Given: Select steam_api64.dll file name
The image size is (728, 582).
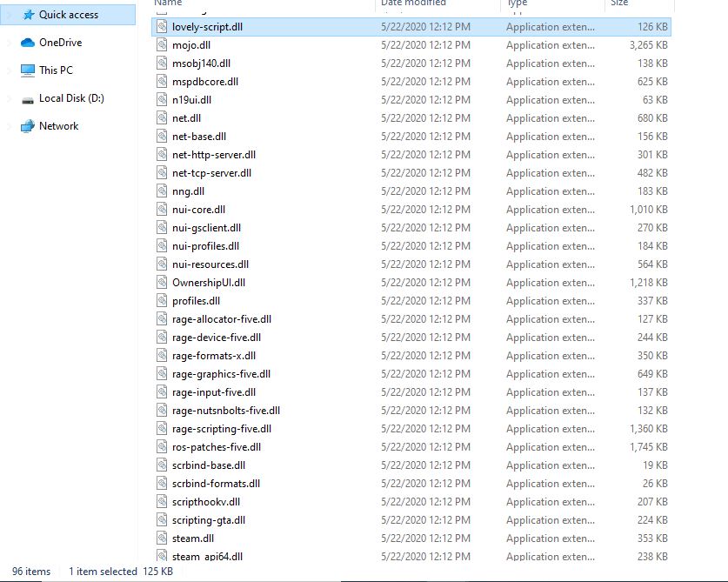Looking at the screenshot, I should 207,557.
